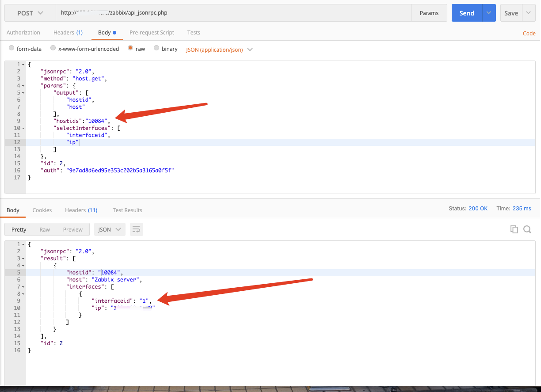Click the 200 OK status value
The image size is (541, 392).
point(478,209)
